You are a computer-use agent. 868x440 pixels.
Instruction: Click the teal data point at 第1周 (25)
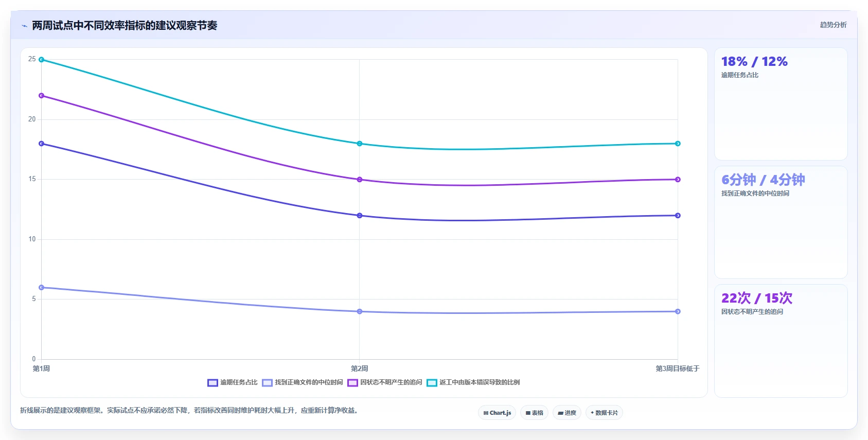tap(42, 60)
